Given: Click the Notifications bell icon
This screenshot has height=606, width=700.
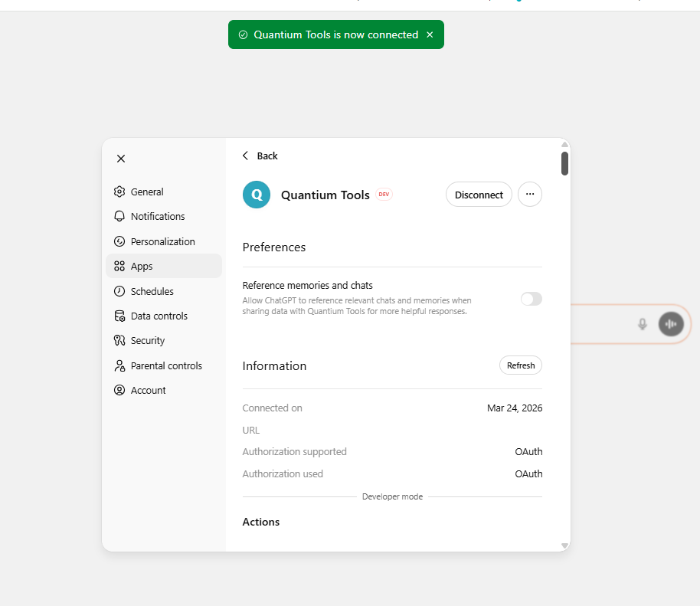Looking at the screenshot, I should tap(119, 216).
